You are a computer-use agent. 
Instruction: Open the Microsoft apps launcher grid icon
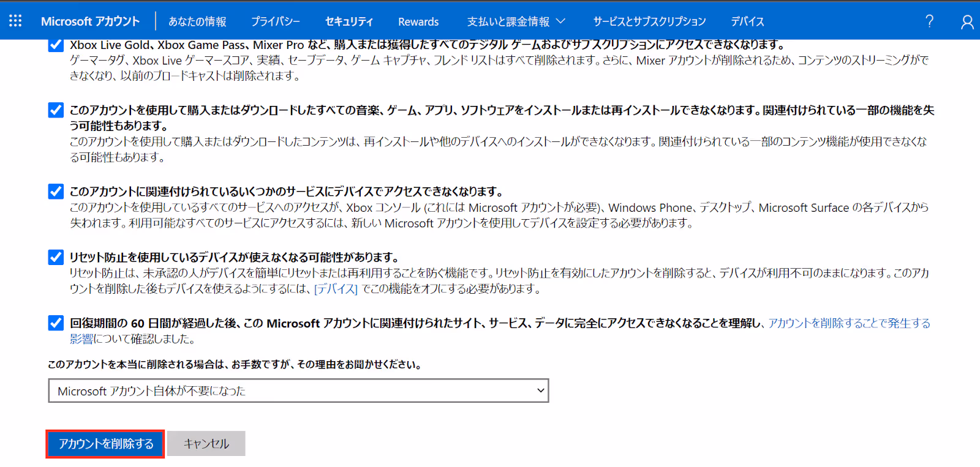click(x=15, y=21)
